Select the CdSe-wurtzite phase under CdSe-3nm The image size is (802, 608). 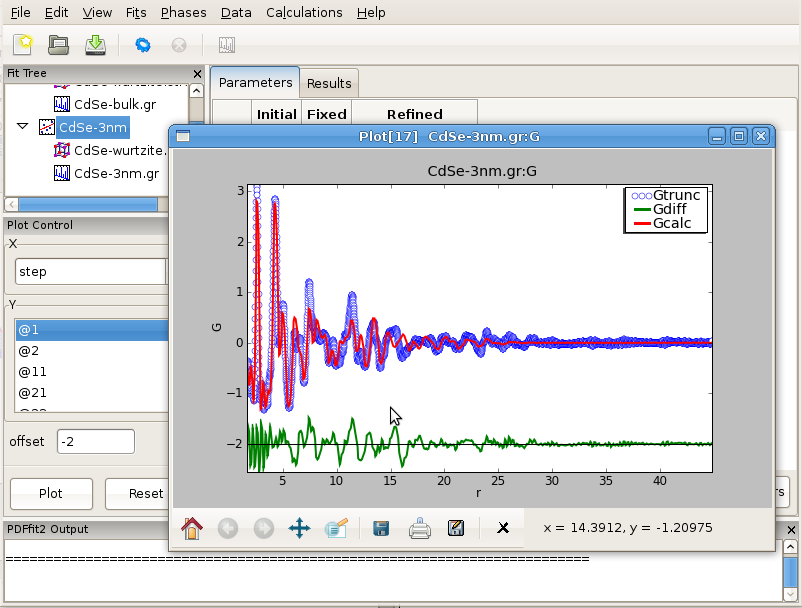tap(121, 150)
